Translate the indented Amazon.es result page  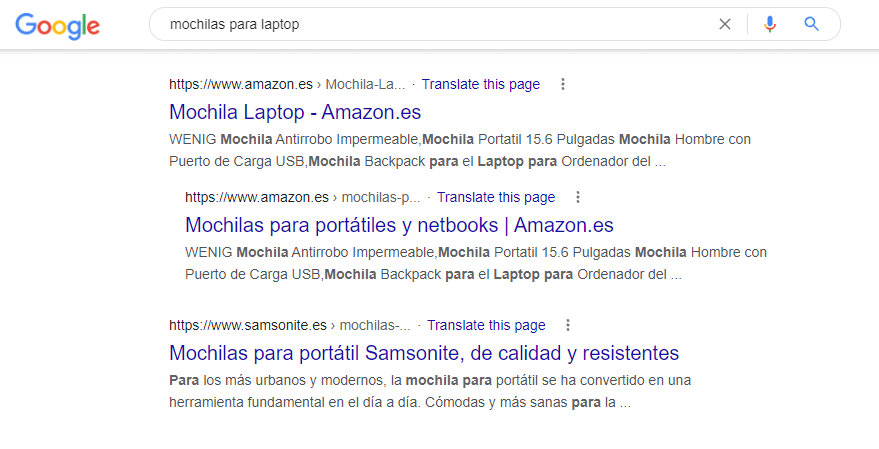click(495, 197)
